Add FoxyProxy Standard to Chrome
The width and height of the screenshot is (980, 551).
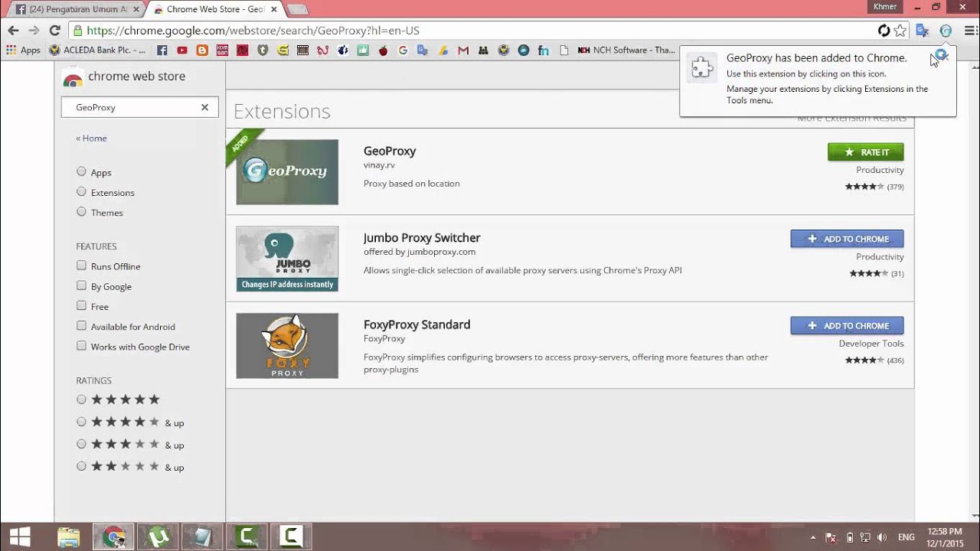click(x=848, y=326)
